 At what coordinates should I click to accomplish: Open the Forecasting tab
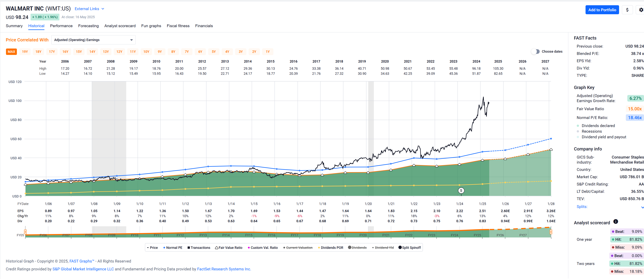pos(88,26)
